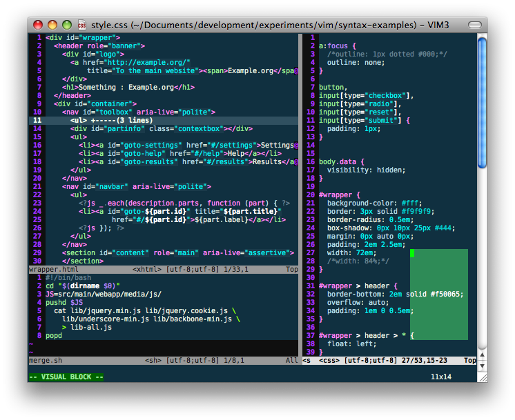Click the 'navbar' id string on line 21
The image size is (515, 420).
pyautogui.click(x=111, y=187)
